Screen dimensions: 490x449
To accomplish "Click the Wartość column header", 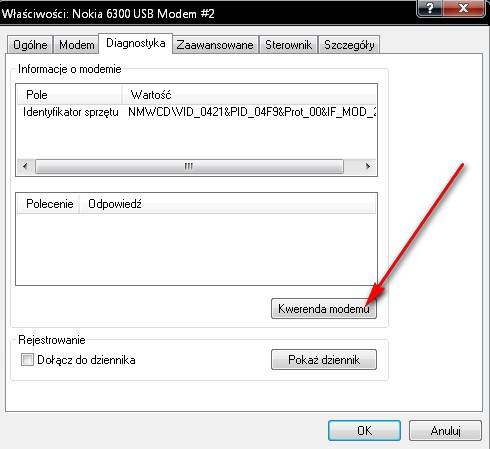I will (249, 95).
